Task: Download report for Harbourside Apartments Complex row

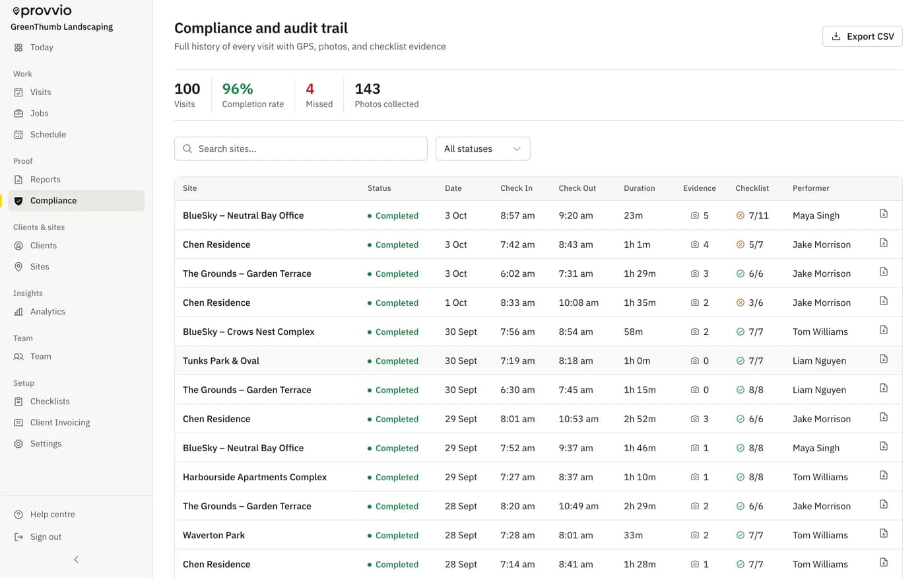Action: coord(884,475)
